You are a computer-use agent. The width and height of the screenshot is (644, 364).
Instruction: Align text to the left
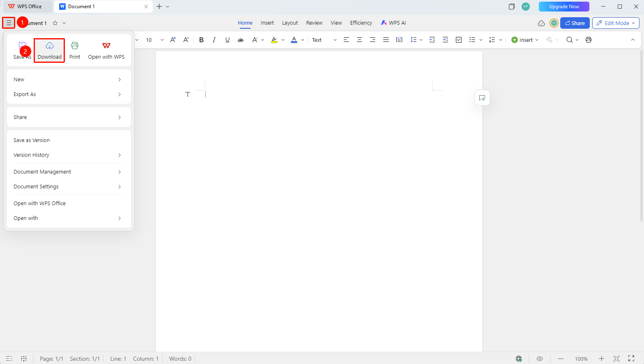coord(346,40)
